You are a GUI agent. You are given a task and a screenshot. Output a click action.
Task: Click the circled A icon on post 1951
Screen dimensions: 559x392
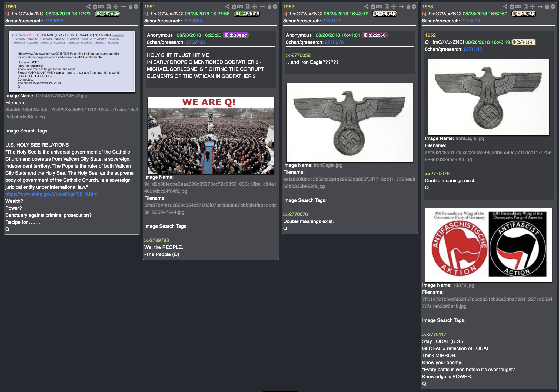[x=275, y=6]
